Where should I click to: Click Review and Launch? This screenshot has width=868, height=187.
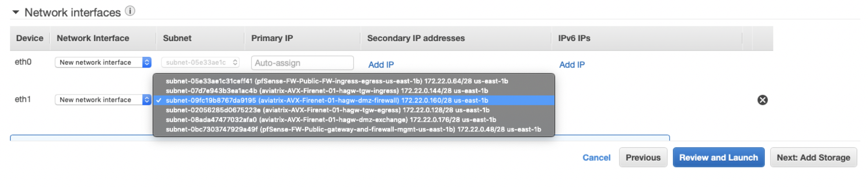[x=718, y=158]
